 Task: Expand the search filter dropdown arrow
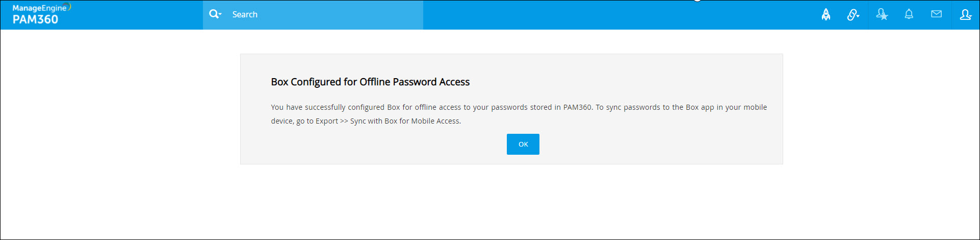click(x=220, y=14)
